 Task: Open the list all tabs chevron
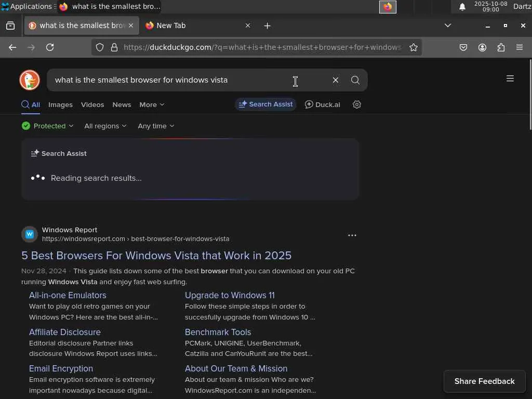(x=447, y=25)
